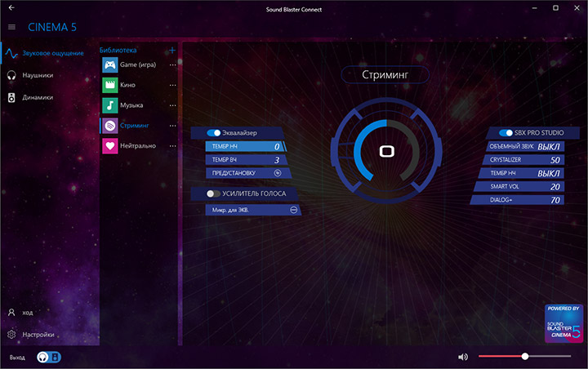
Task: Open options for Кино profile
Action: 172,85
